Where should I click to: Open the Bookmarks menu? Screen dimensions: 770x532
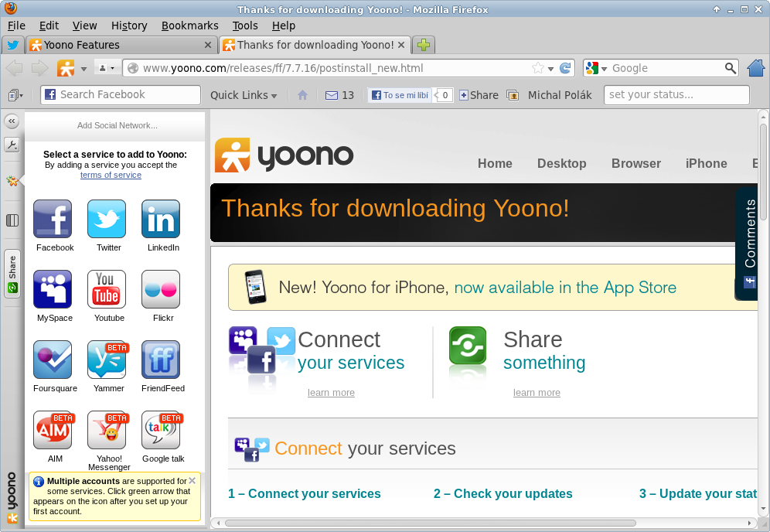point(190,26)
